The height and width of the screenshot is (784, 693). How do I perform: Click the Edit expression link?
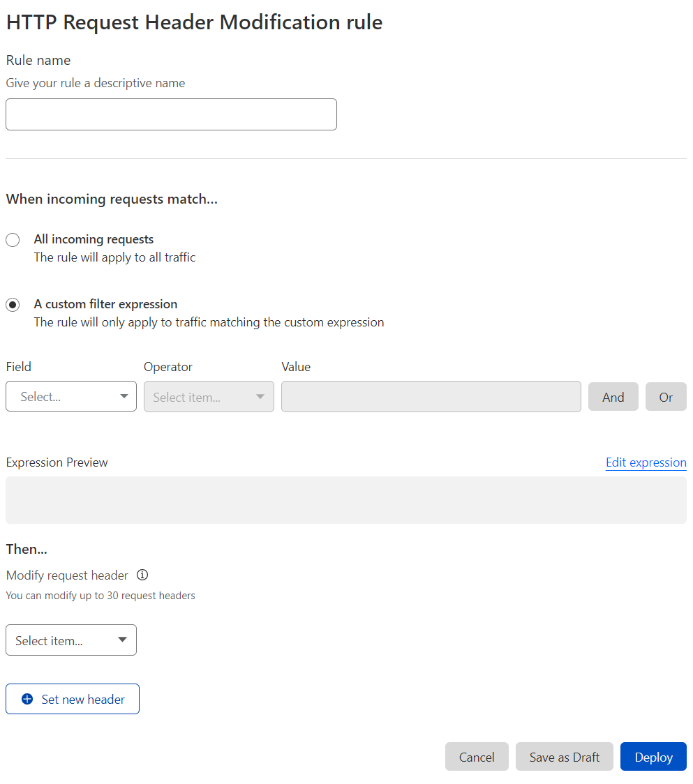click(x=646, y=462)
